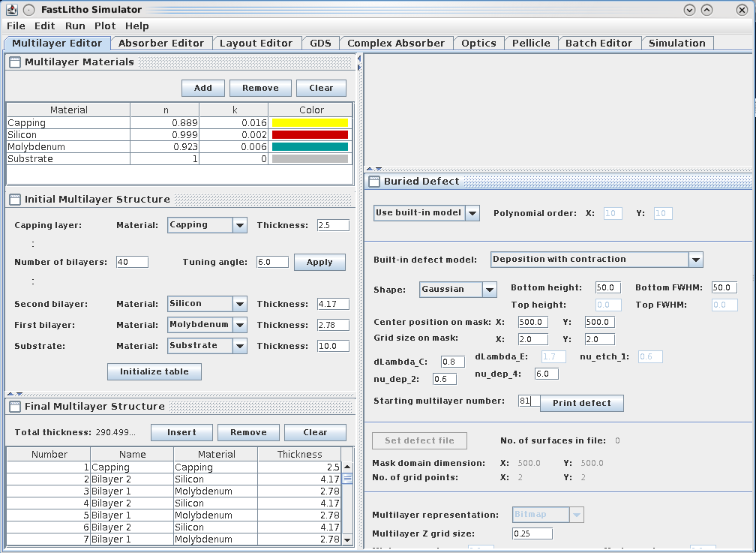Click the Multilayer Materials panel icon

pyautogui.click(x=15, y=63)
